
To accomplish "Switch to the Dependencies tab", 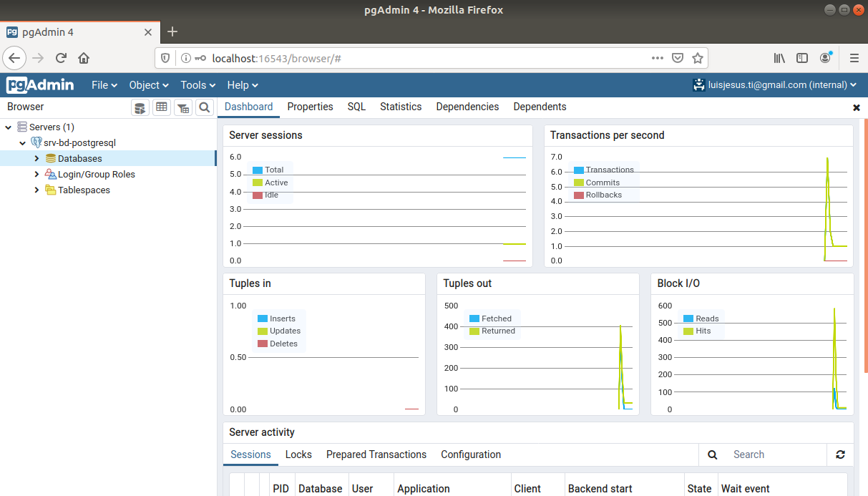I will click(x=467, y=107).
